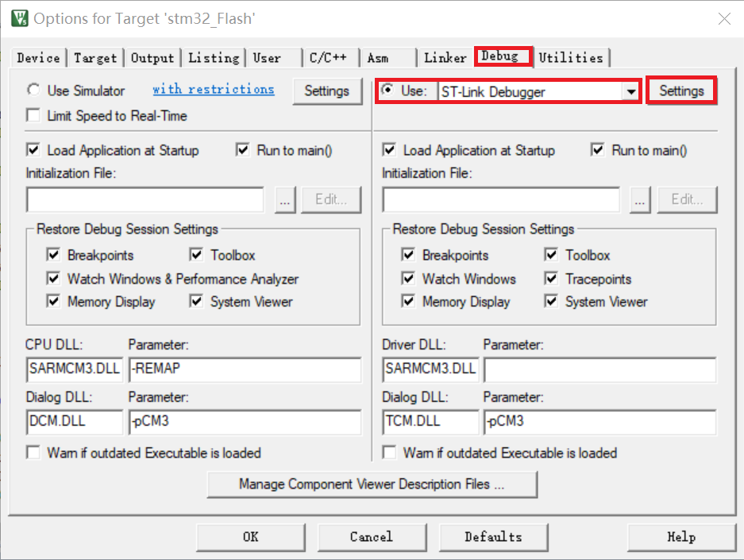The height and width of the screenshot is (560, 744).
Task: Click the -REMAP parameter field
Action: click(x=245, y=369)
